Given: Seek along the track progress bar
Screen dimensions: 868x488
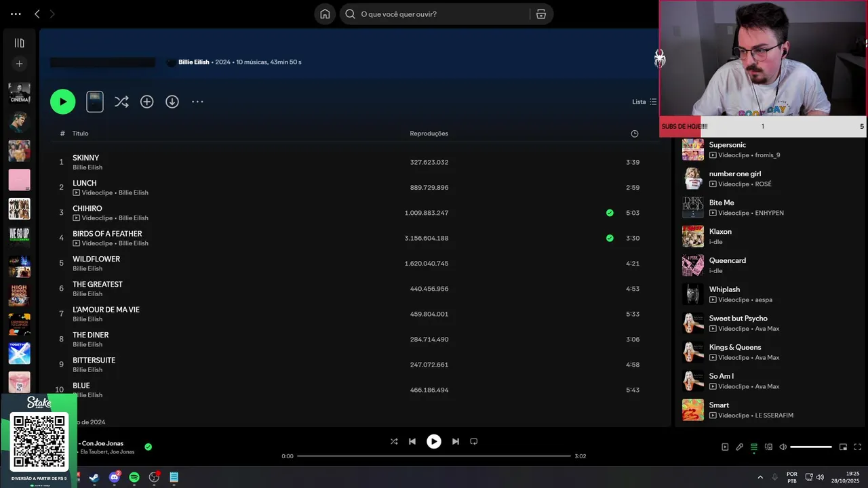Looking at the screenshot, I should pyautogui.click(x=434, y=456).
